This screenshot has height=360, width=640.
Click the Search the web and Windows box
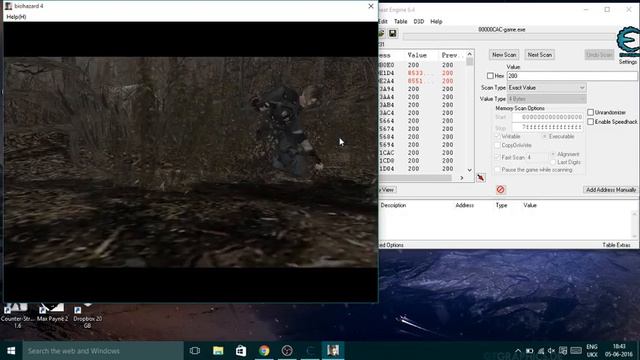click(103, 351)
